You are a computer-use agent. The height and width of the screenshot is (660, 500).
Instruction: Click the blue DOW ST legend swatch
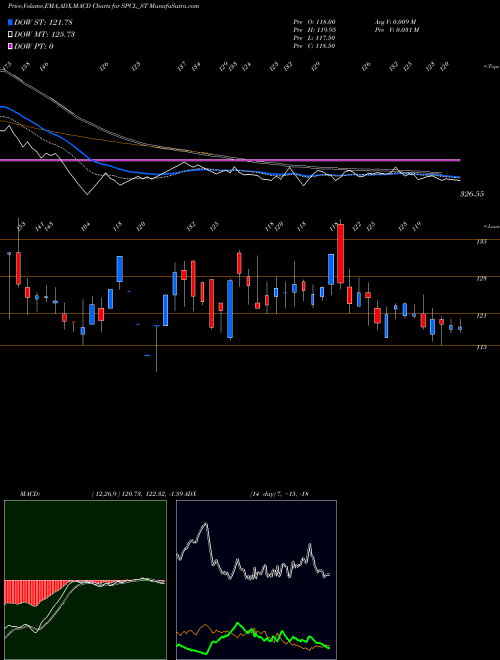pos(10,22)
